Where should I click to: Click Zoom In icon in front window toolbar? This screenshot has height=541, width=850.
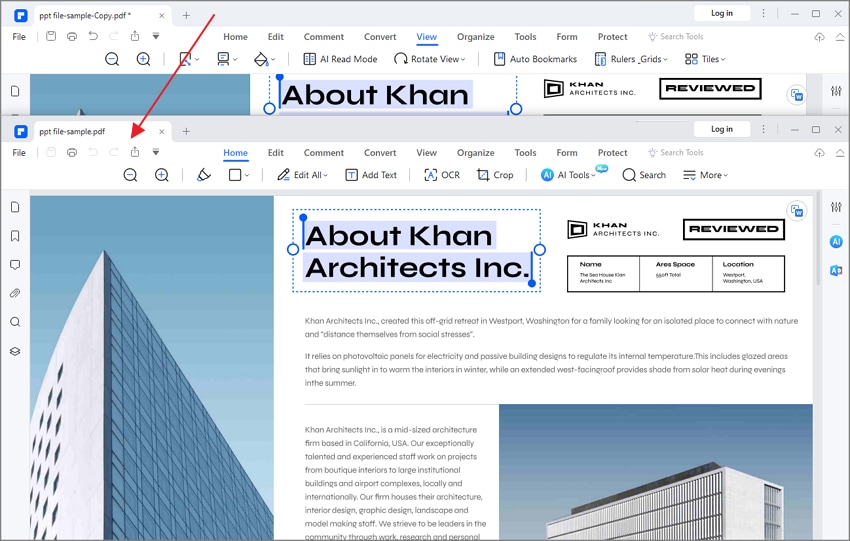(162, 175)
